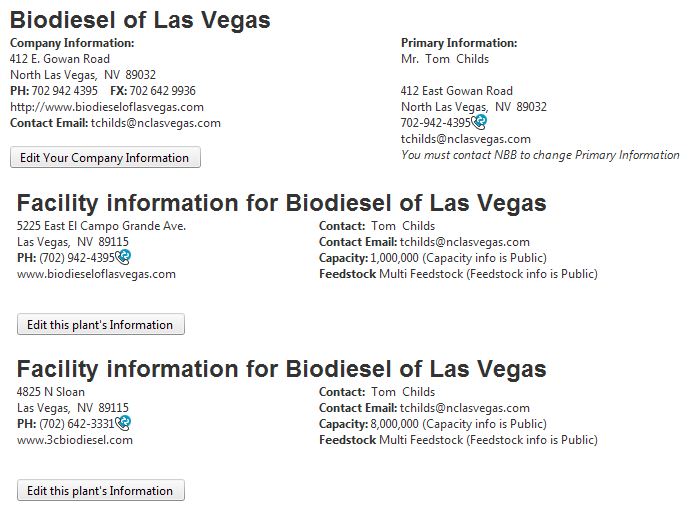Visit the www.3cbiodiesel.com website link

click(x=75, y=440)
